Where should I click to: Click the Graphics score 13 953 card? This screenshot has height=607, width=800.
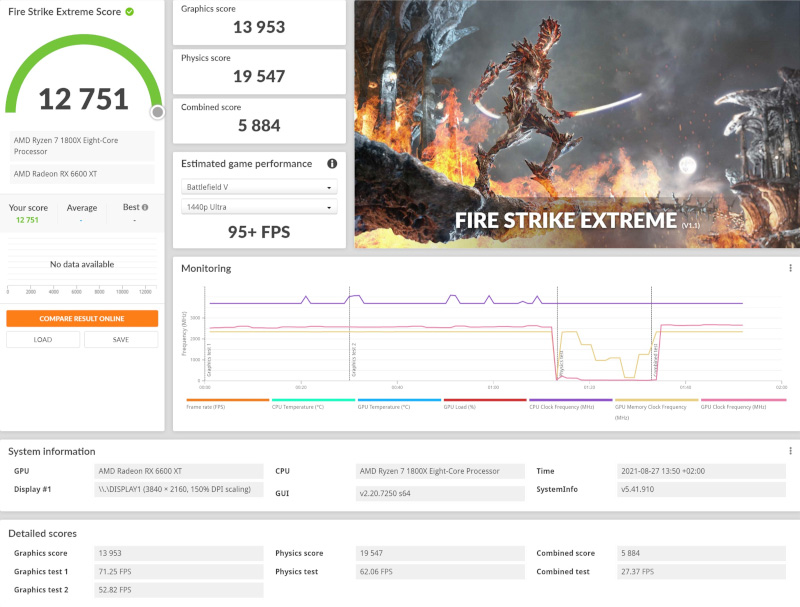259,22
